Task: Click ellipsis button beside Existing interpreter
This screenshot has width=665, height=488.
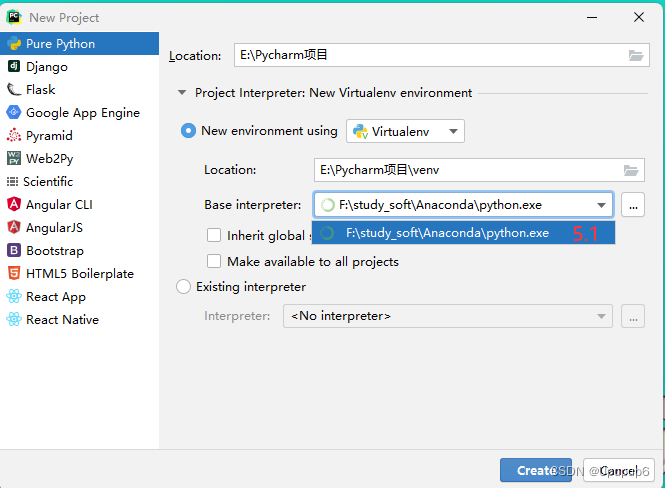Action: point(633,316)
